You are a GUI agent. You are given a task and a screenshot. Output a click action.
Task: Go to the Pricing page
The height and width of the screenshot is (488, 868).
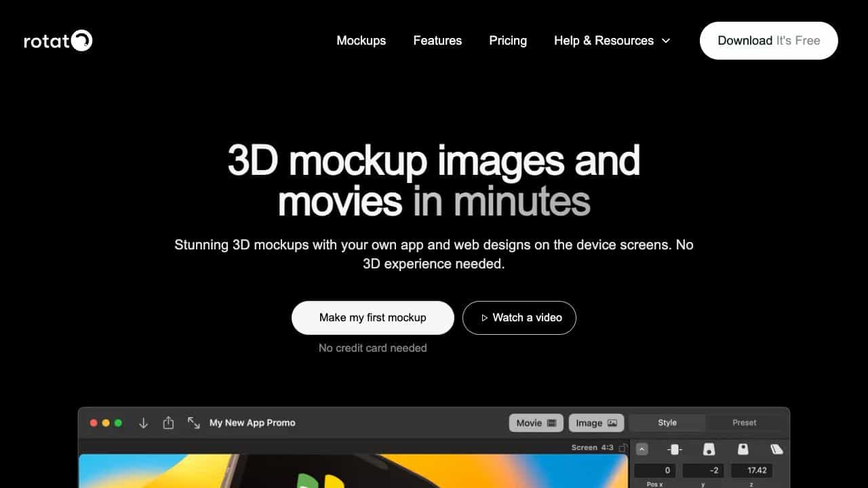[x=508, y=41]
